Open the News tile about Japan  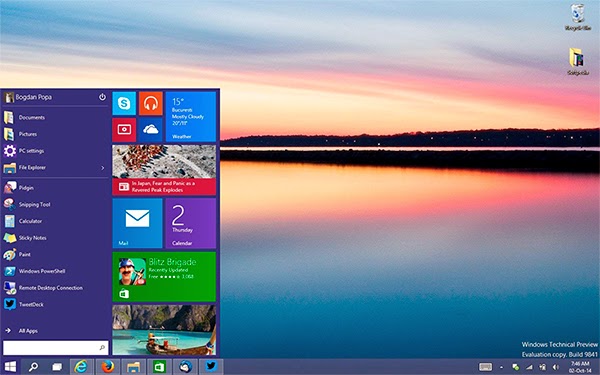coord(164,170)
